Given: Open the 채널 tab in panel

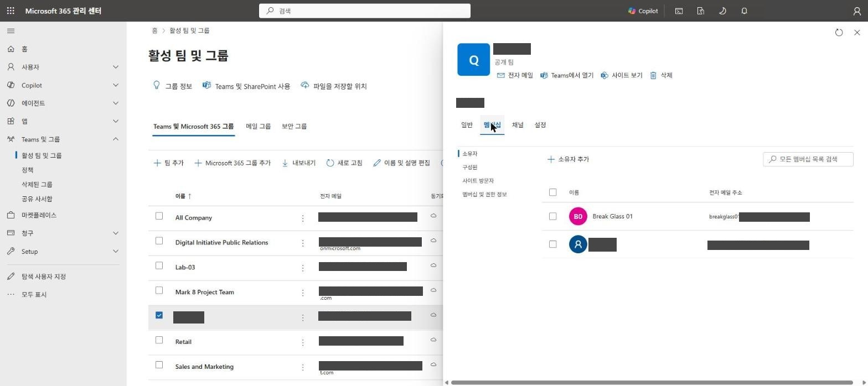Looking at the screenshot, I should pos(518,125).
